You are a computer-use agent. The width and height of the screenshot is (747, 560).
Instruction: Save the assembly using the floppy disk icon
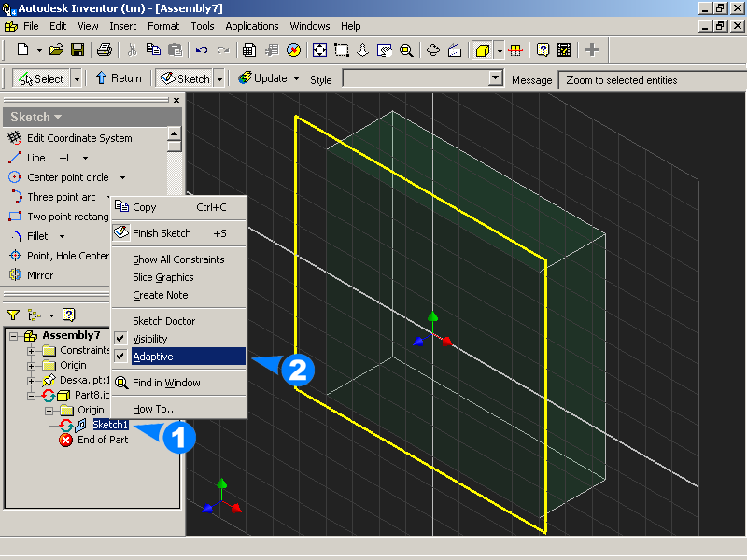click(x=78, y=49)
